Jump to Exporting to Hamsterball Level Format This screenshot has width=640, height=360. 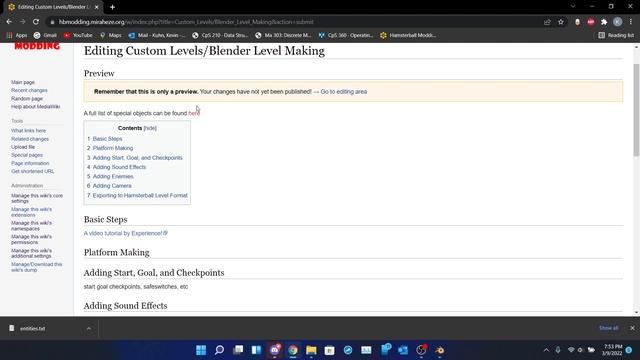140,196
